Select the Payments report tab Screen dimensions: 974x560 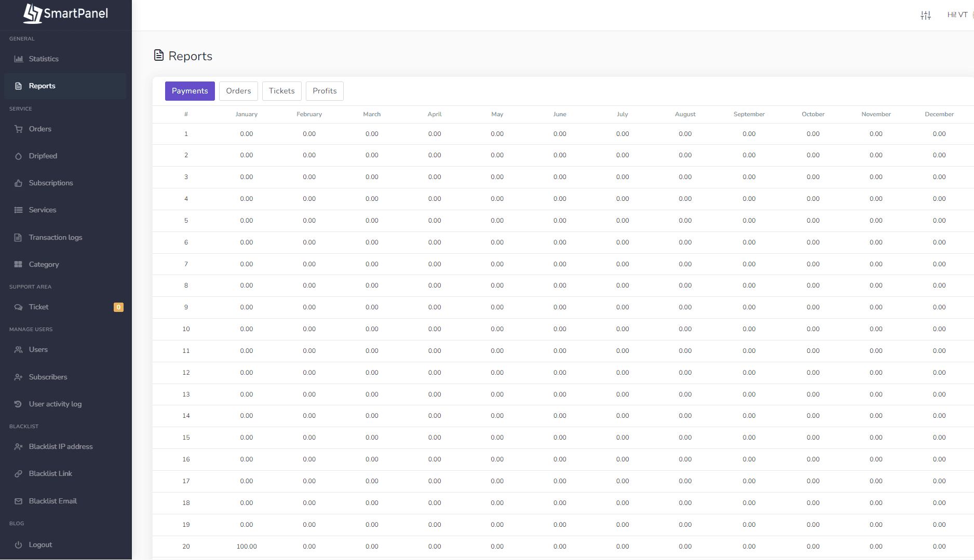point(190,91)
